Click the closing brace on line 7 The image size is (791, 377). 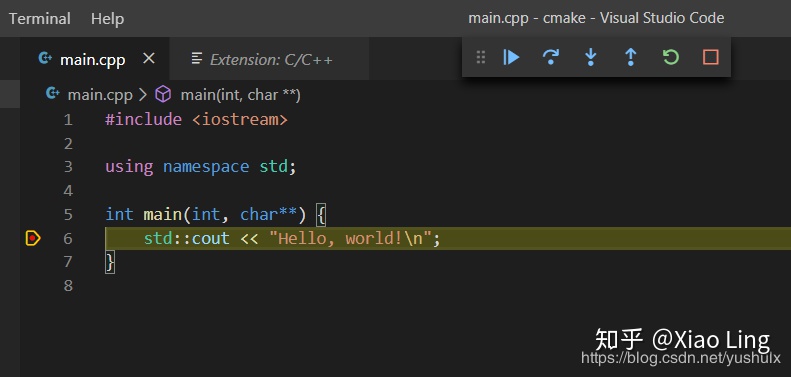(x=110, y=262)
